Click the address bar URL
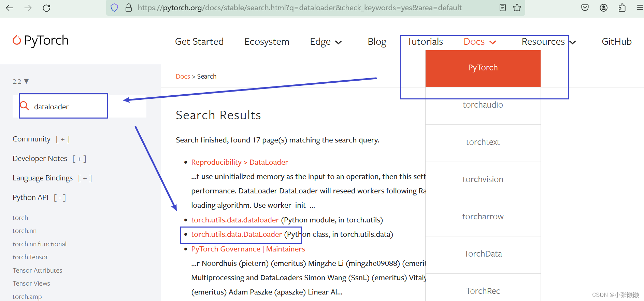The image size is (644, 301). click(300, 8)
